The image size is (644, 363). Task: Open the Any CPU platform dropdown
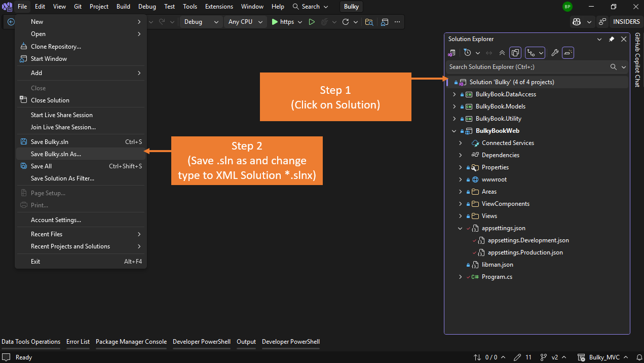pos(245,22)
